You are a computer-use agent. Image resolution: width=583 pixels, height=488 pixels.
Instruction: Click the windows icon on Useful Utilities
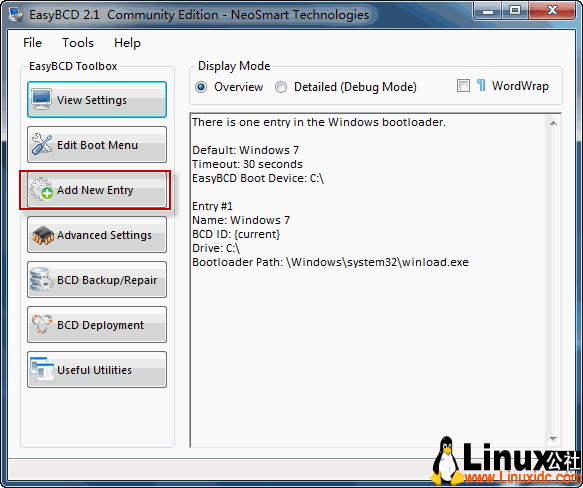pos(42,369)
